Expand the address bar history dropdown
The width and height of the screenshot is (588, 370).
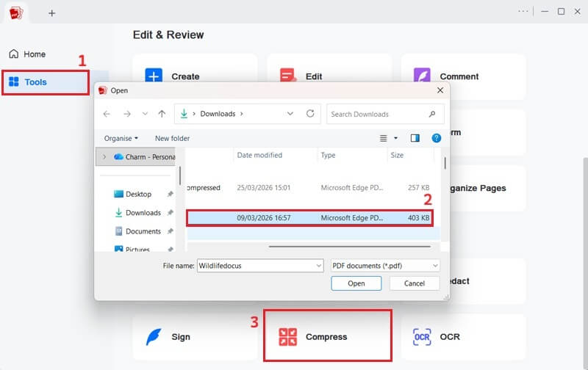(290, 114)
